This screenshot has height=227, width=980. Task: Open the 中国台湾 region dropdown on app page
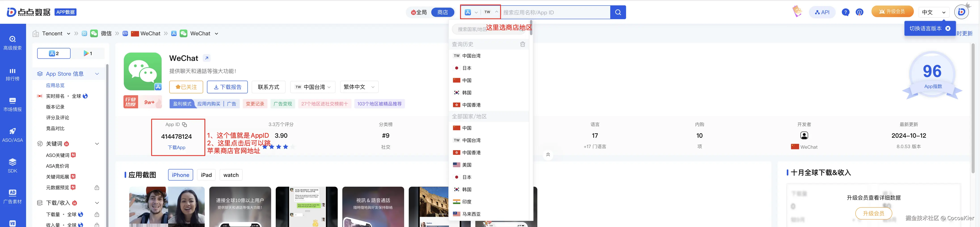pyautogui.click(x=313, y=87)
